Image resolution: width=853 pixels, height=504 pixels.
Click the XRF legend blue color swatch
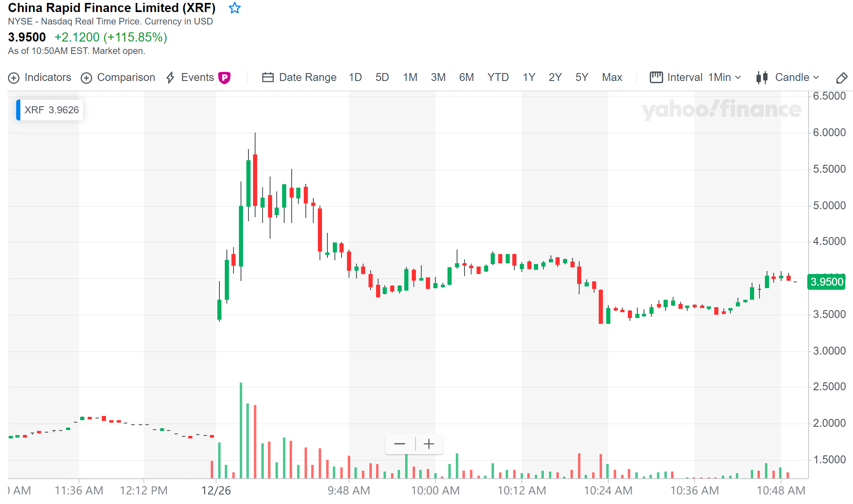tap(18, 110)
